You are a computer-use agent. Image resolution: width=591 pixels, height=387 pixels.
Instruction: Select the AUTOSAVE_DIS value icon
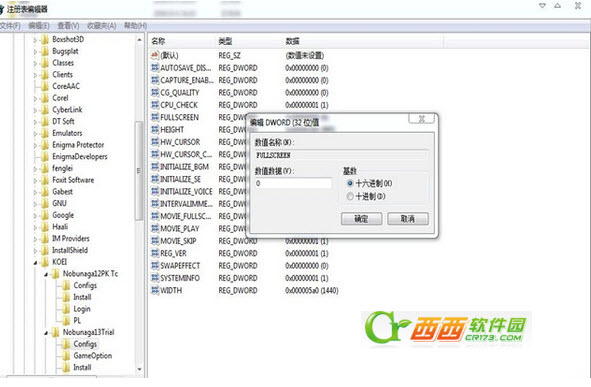coord(155,68)
